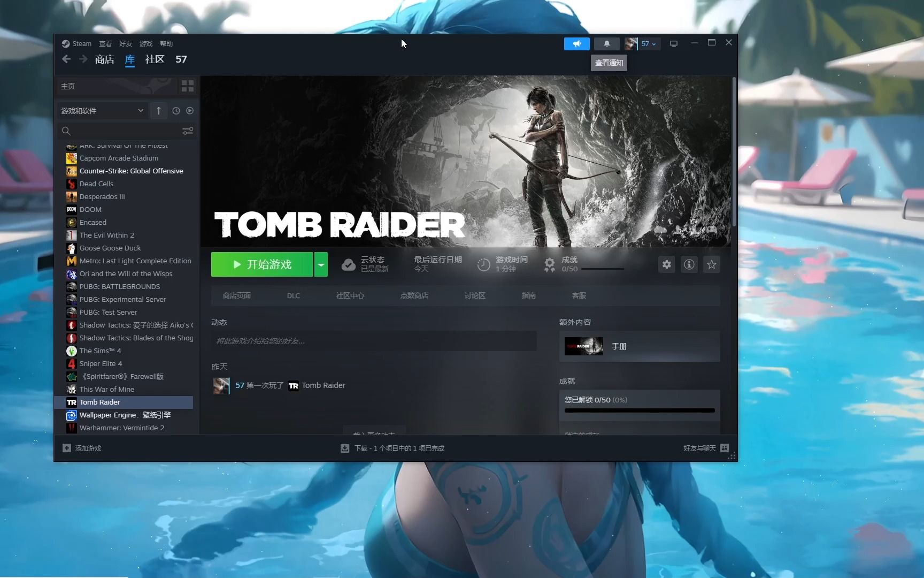Open the notifications bell
Screen dimensions: 924x578
[x=606, y=44]
